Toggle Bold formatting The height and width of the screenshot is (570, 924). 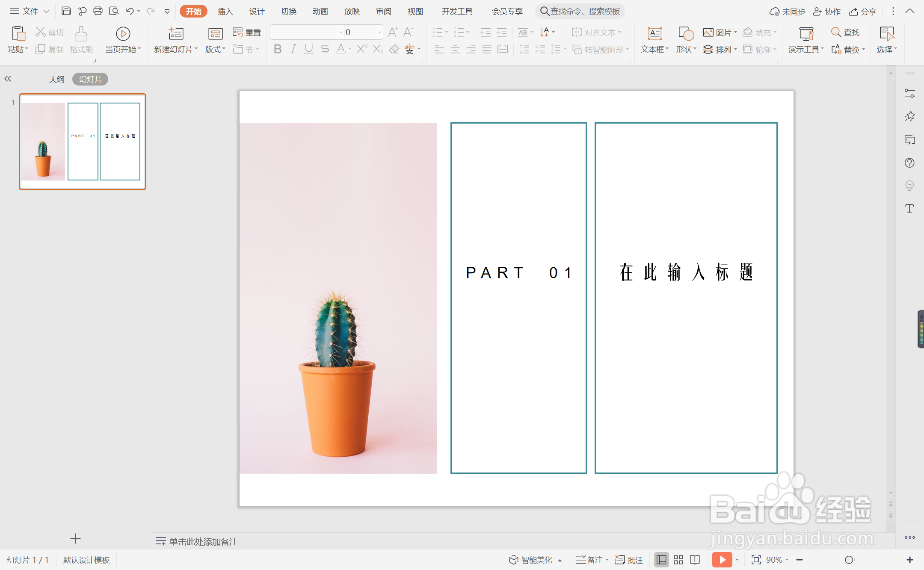[x=278, y=49]
